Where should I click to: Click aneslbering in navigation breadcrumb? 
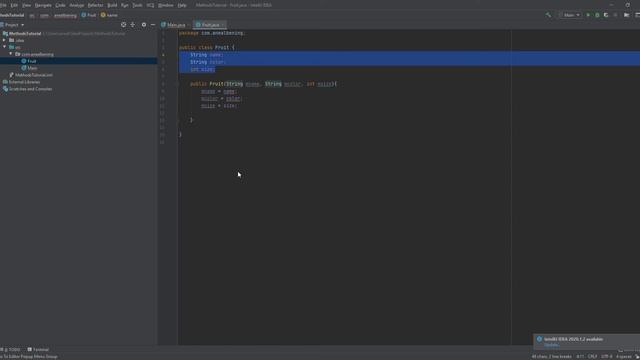click(x=65, y=16)
